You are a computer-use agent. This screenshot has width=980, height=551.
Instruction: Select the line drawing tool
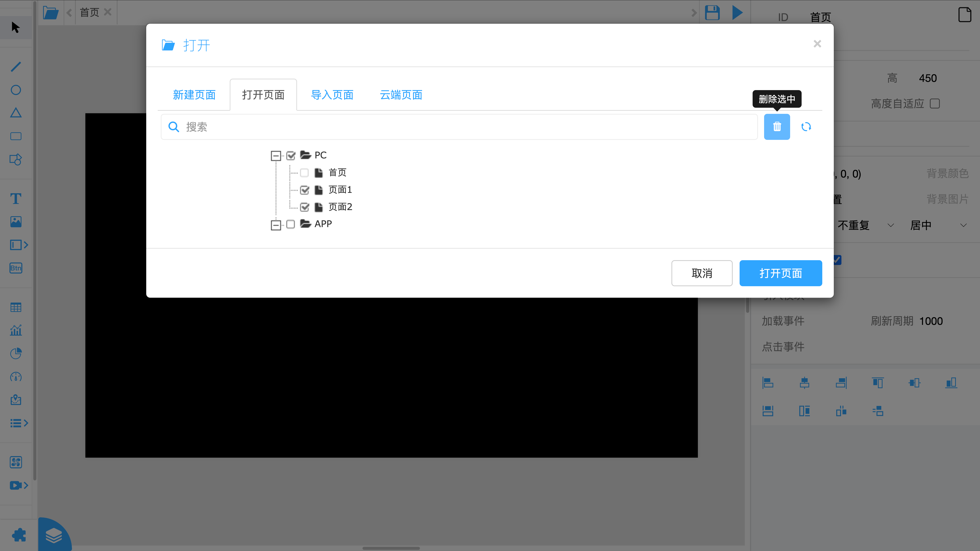[16, 67]
